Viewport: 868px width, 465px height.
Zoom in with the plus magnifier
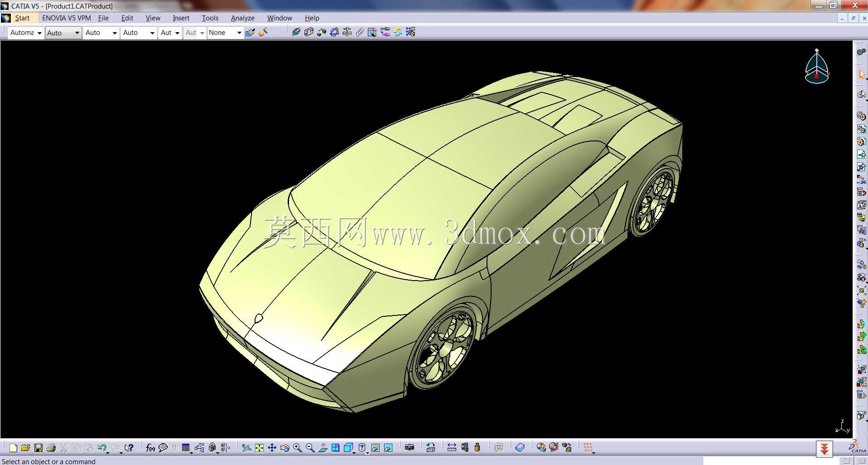click(x=297, y=448)
